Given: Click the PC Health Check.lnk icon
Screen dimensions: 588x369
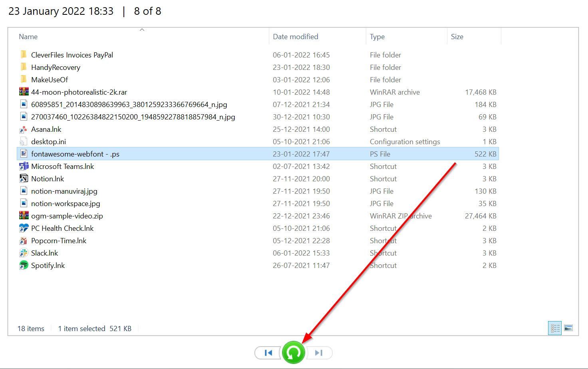Looking at the screenshot, I should [24, 228].
